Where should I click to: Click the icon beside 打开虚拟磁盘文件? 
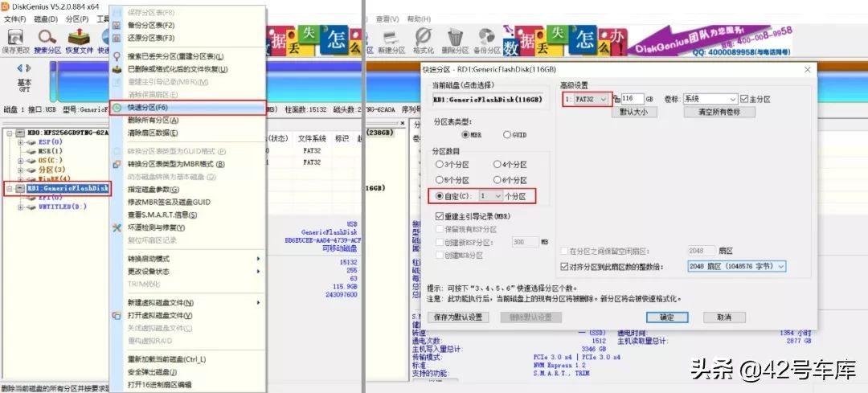tap(117, 316)
